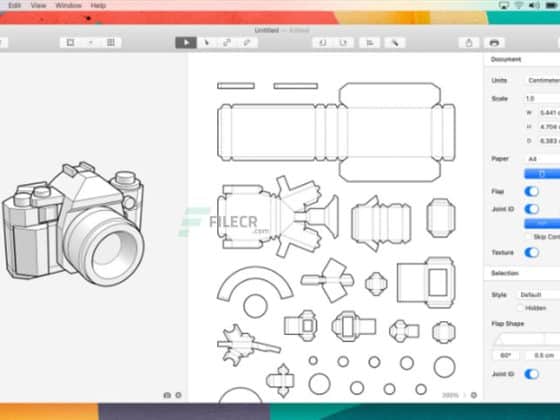This screenshot has width=560, height=420.
Task: Open the Help menu
Action: (98, 5)
